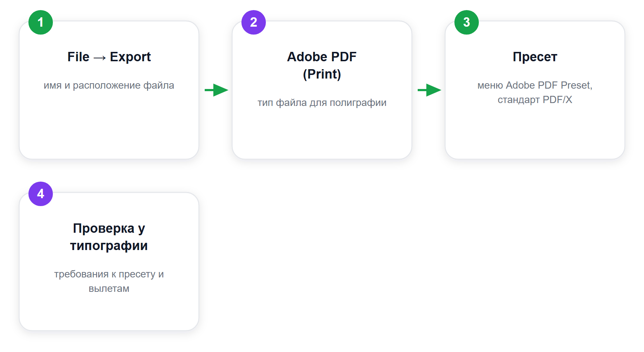Image resolution: width=644 pixels, height=352 pixels.
Task: Click text имя и расположение файла
Action: click(x=109, y=85)
